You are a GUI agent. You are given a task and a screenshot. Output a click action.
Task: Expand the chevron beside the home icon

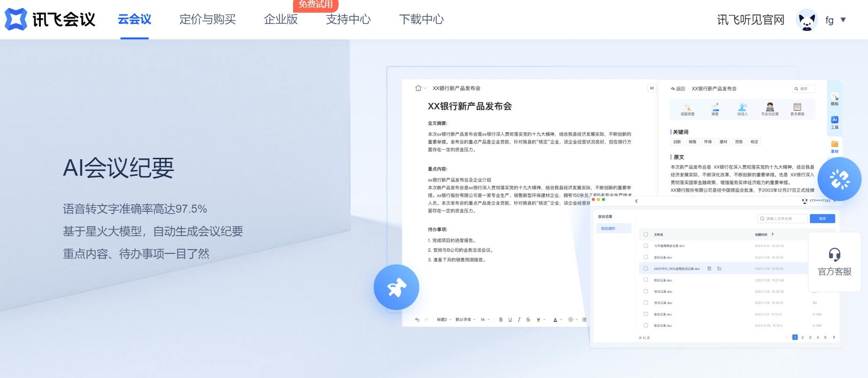pyautogui.click(x=424, y=88)
